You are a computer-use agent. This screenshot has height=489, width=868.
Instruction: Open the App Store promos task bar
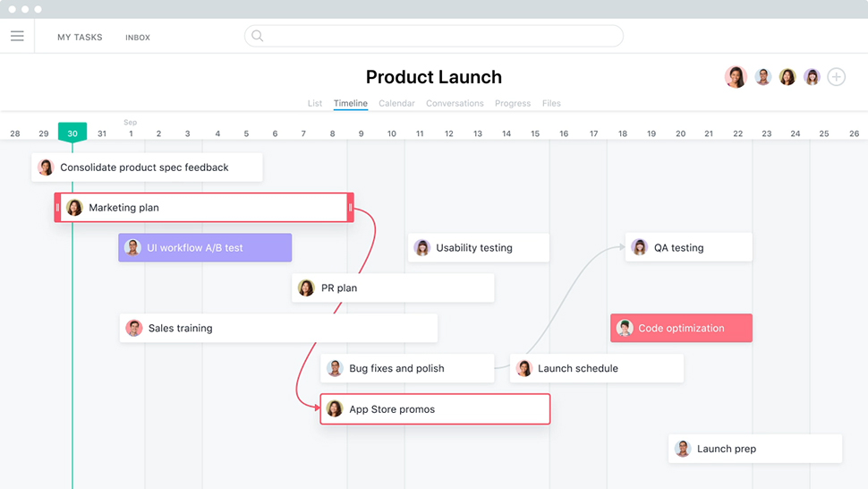pyautogui.click(x=435, y=409)
